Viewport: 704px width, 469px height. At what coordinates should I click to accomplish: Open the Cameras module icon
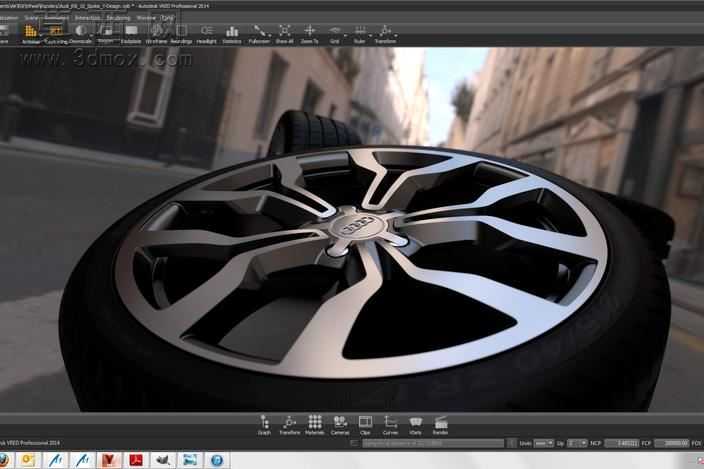340,425
